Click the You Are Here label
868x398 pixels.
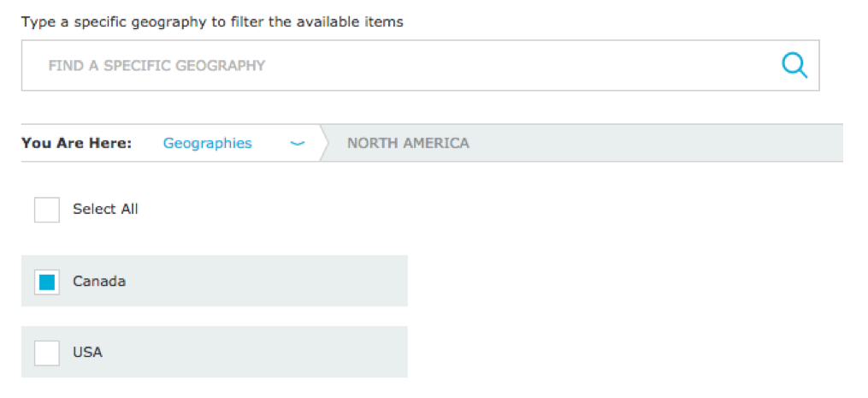[76, 143]
